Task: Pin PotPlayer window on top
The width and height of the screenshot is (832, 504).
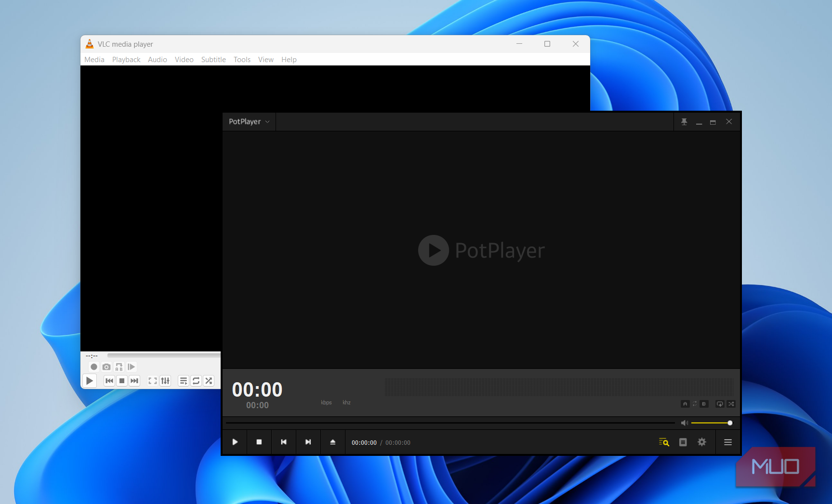Action: coord(684,122)
